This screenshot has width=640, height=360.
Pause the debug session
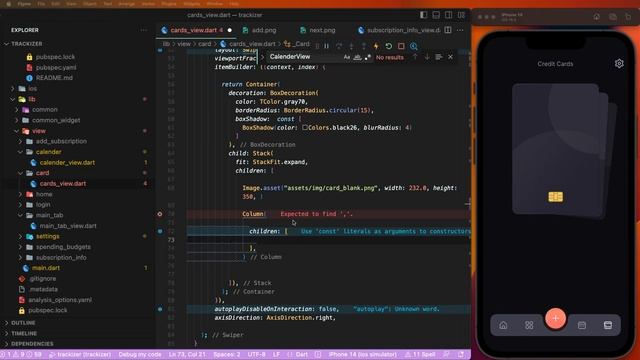[327, 46]
